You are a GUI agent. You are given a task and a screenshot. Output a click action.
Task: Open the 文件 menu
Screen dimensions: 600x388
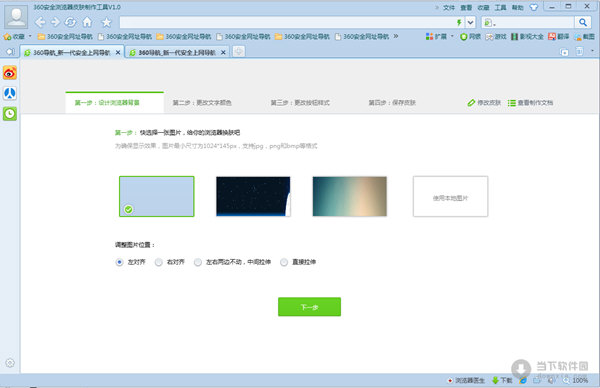pos(449,7)
